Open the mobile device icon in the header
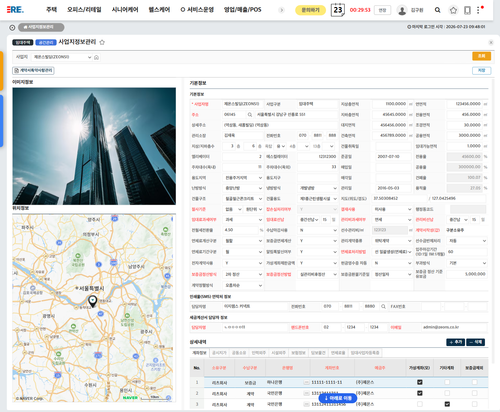The height and width of the screenshot is (412, 500). tap(467, 10)
